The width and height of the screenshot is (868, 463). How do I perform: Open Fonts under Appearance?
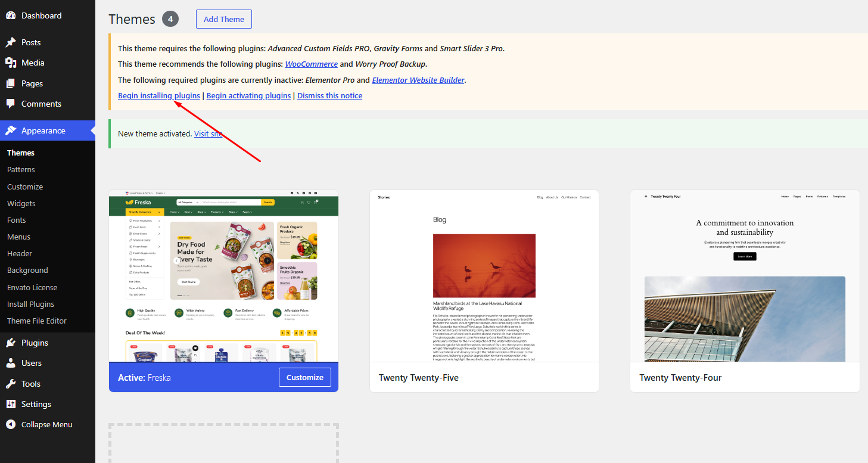[17, 220]
